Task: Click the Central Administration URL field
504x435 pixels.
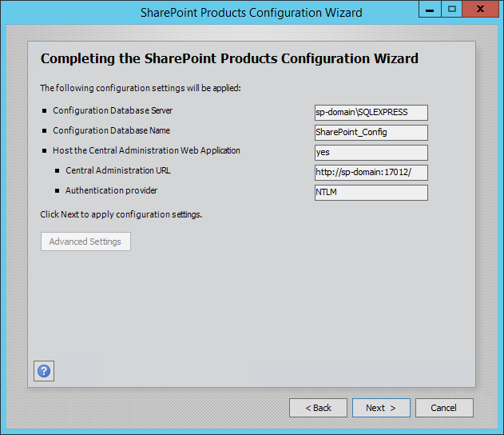Action: [371, 172]
